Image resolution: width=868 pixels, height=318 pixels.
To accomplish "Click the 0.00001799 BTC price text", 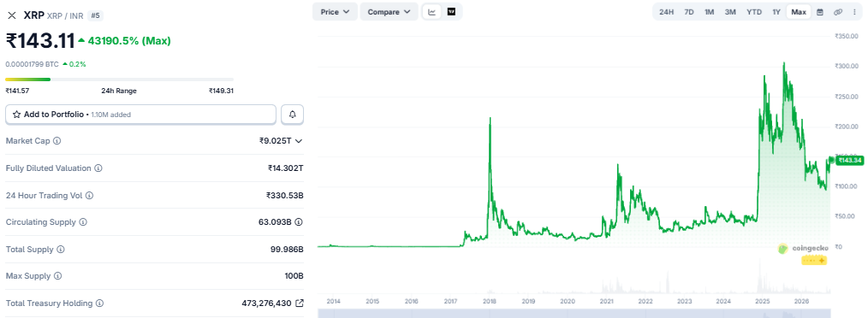I will pyautogui.click(x=33, y=64).
